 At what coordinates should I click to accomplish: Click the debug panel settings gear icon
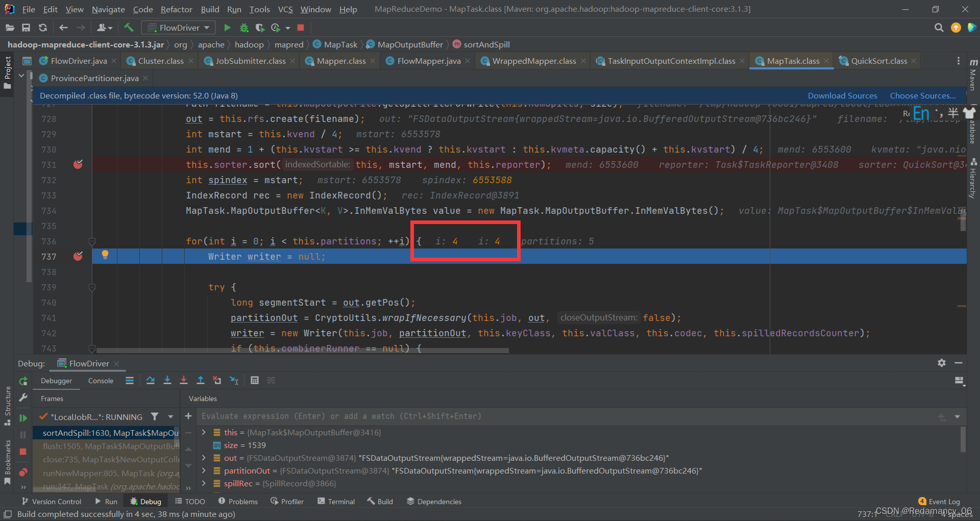(942, 363)
